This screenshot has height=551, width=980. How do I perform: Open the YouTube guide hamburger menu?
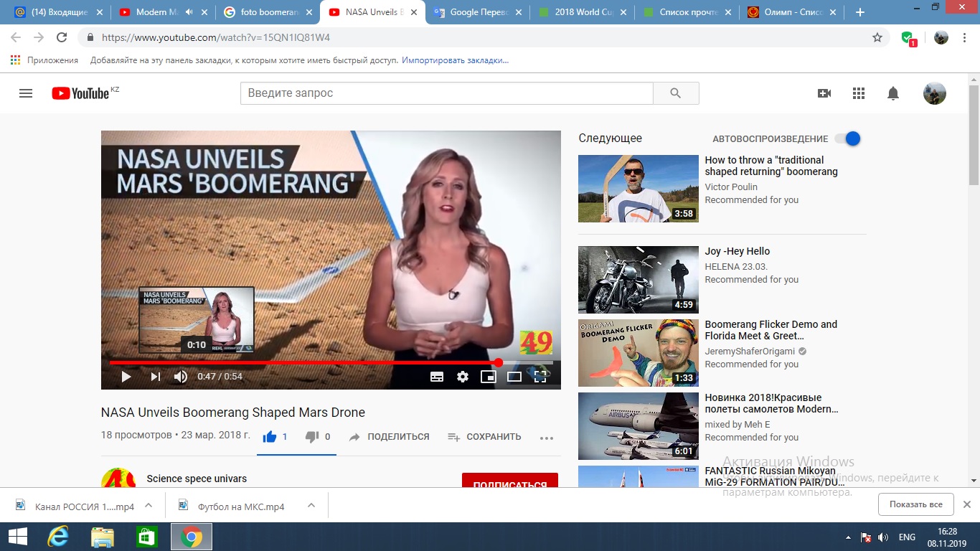26,93
